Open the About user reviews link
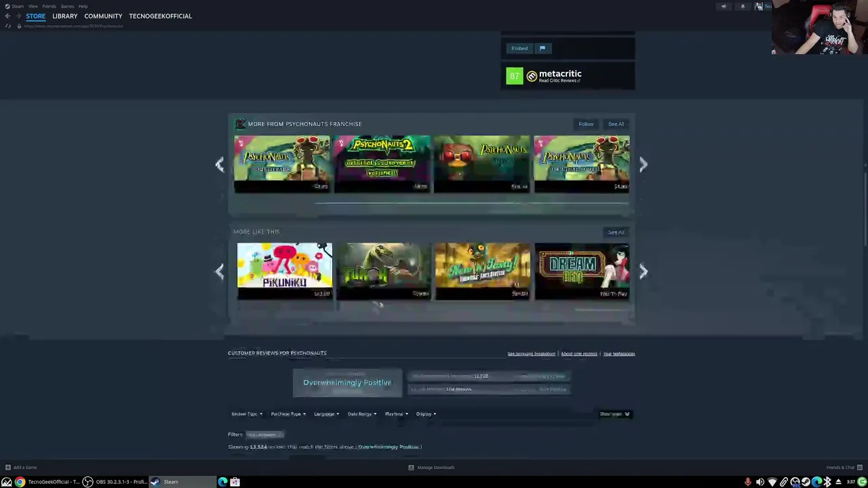Screen dimensions: 868x488 [x=579, y=354]
